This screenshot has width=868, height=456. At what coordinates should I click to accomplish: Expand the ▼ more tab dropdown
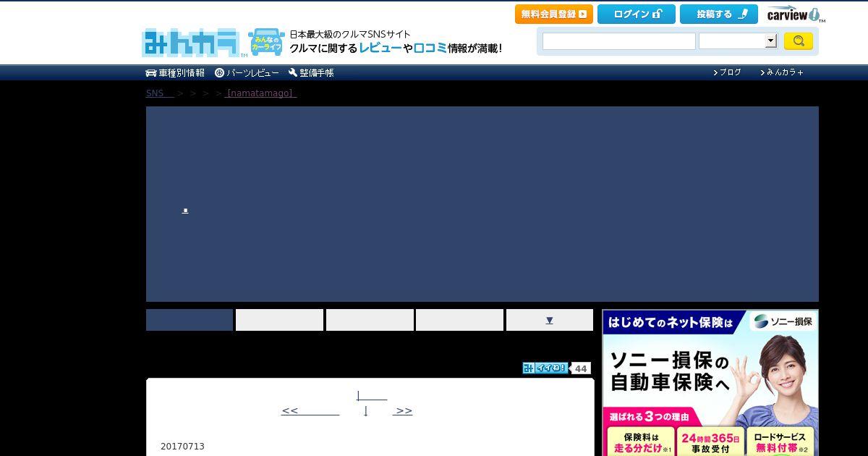[x=550, y=320]
